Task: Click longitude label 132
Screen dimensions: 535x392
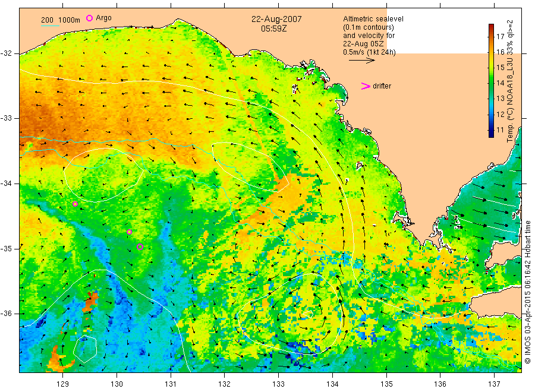Action: point(225,384)
